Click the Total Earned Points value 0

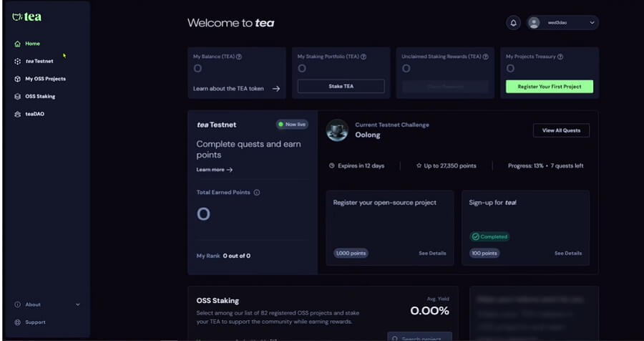pos(203,214)
